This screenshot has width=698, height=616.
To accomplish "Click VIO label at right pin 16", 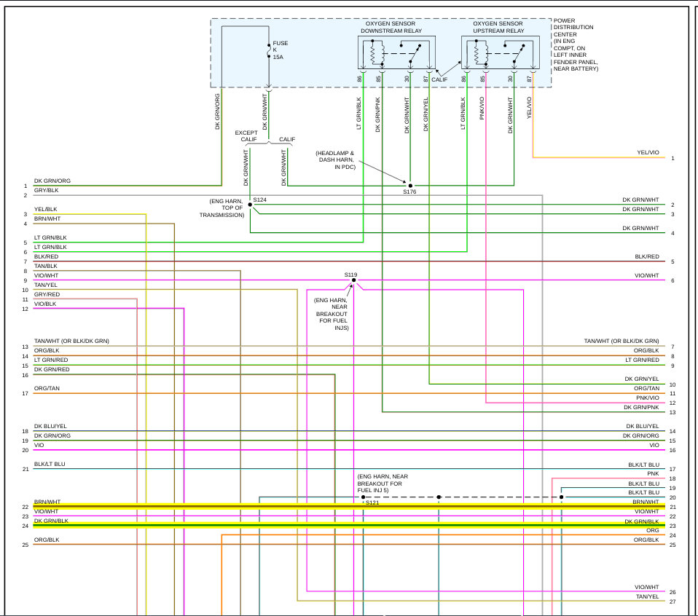I will [654, 445].
